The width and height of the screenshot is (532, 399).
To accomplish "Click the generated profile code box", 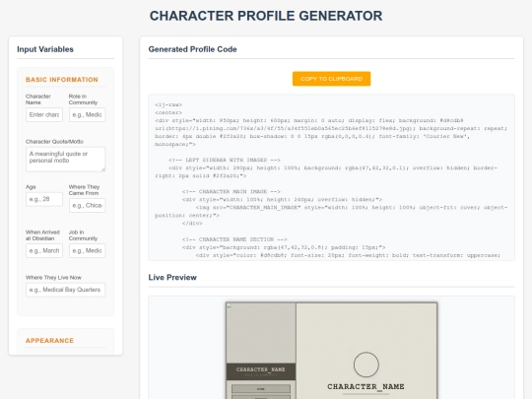I will click(331, 177).
